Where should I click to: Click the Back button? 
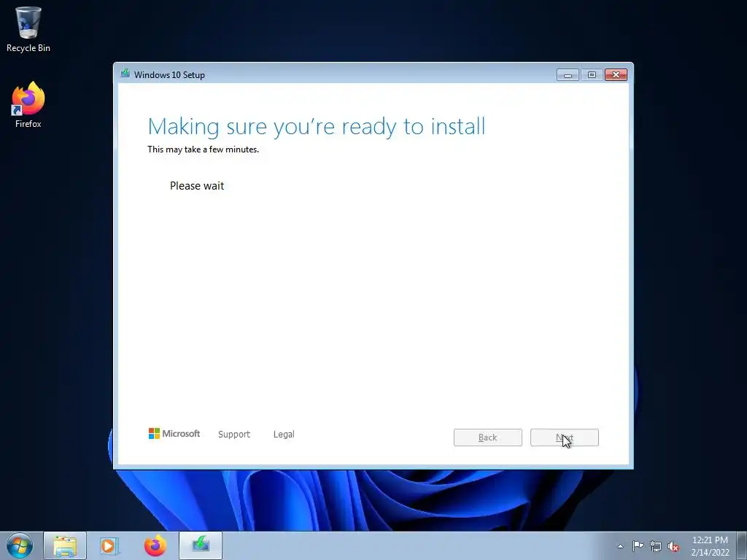[x=488, y=437]
